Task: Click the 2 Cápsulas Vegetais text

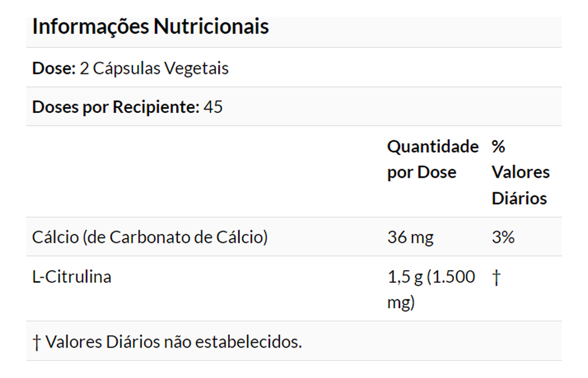Action: coord(154,68)
